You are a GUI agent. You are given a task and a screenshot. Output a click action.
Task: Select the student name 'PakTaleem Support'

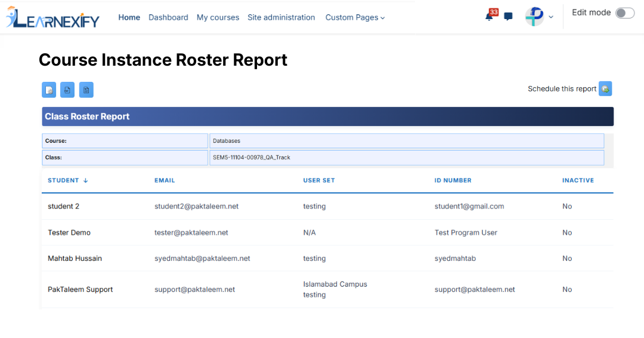click(80, 290)
